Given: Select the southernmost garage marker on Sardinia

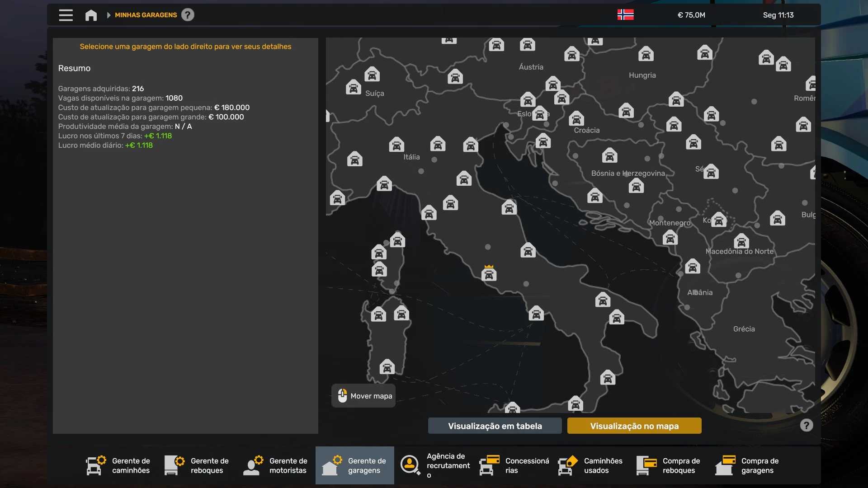Looking at the screenshot, I should pyautogui.click(x=387, y=367).
